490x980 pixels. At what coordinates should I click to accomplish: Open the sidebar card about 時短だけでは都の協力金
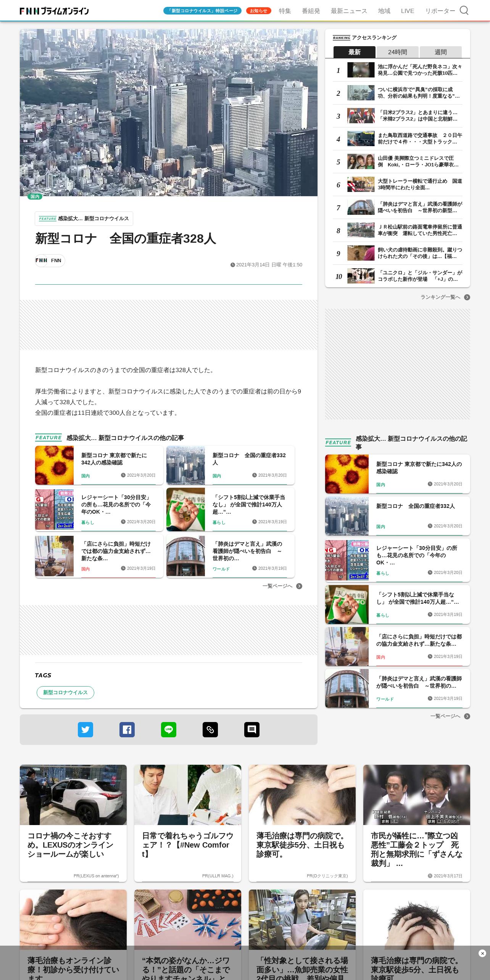[398, 646]
